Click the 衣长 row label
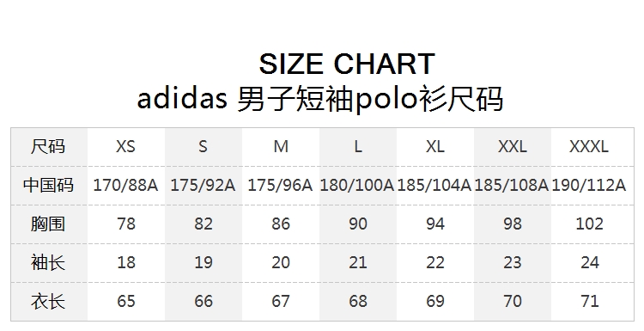644x331 pixels. coord(48,301)
